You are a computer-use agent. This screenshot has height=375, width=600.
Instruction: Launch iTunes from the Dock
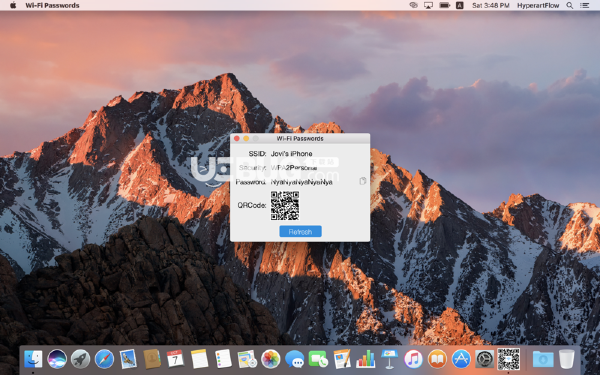(x=413, y=359)
